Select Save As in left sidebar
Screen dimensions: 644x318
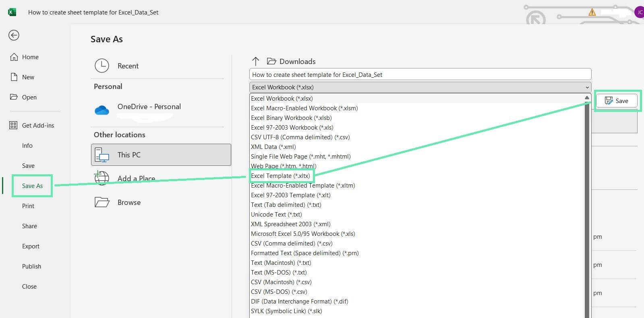point(32,186)
